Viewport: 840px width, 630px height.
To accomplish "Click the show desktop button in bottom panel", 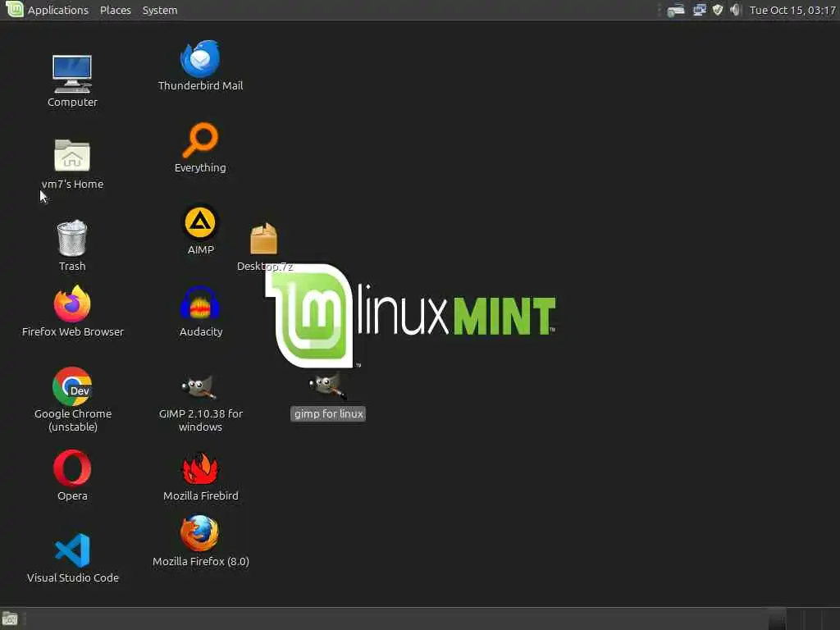I will click(10, 619).
